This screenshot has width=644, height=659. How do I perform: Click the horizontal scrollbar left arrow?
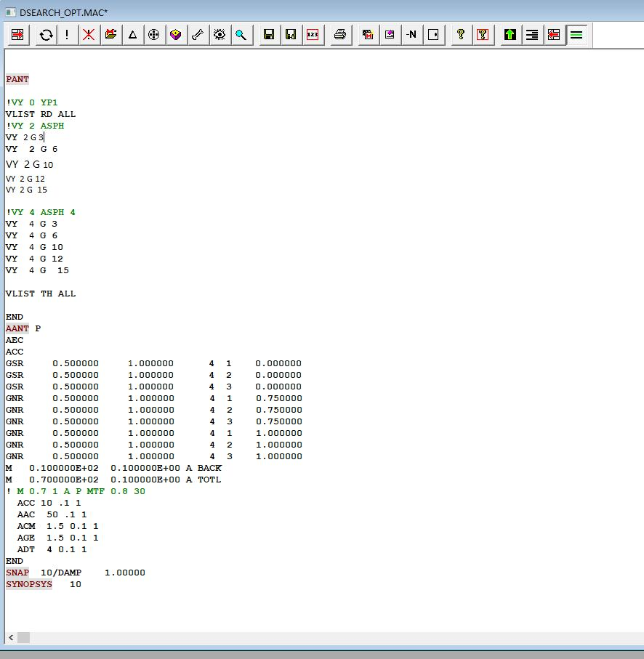pos(12,637)
